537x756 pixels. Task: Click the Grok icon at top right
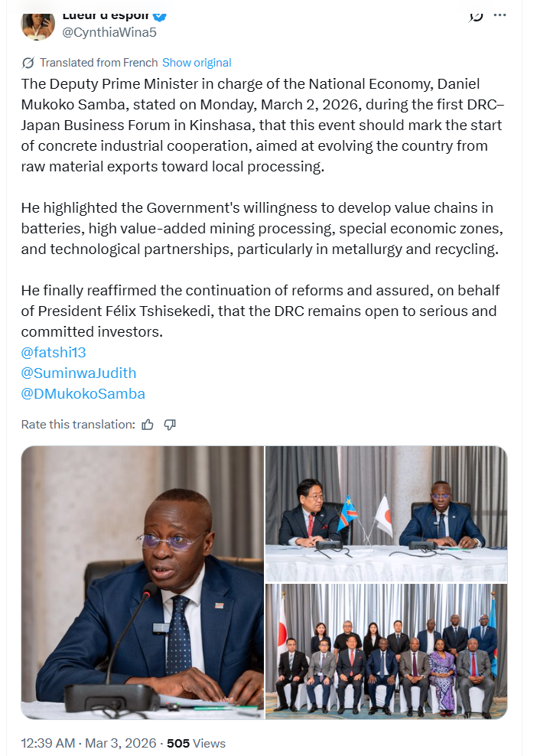476,15
